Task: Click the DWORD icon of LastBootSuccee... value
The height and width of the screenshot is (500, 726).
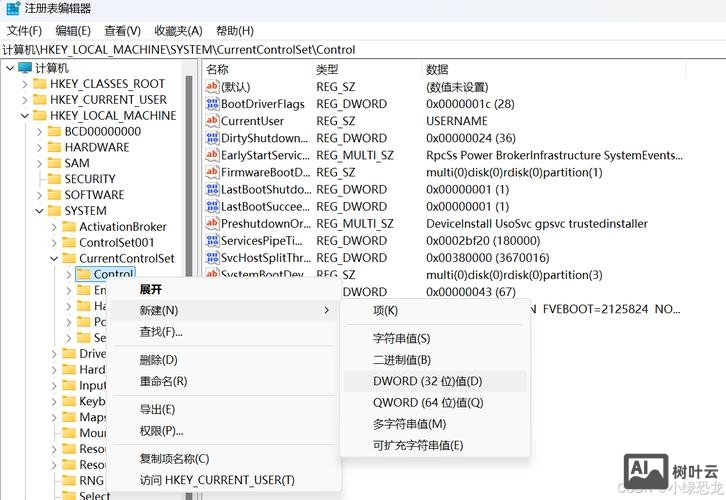Action: coord(212,206)
